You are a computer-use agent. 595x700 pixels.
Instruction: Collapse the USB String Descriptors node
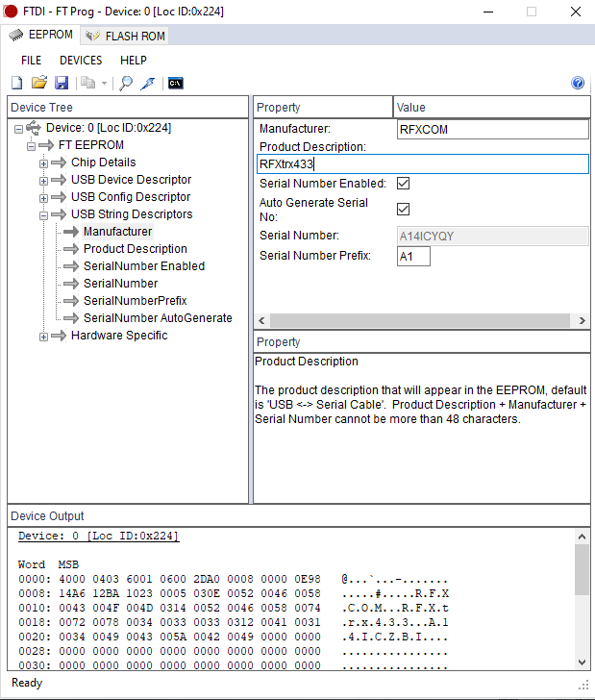[x=43, y=215]
